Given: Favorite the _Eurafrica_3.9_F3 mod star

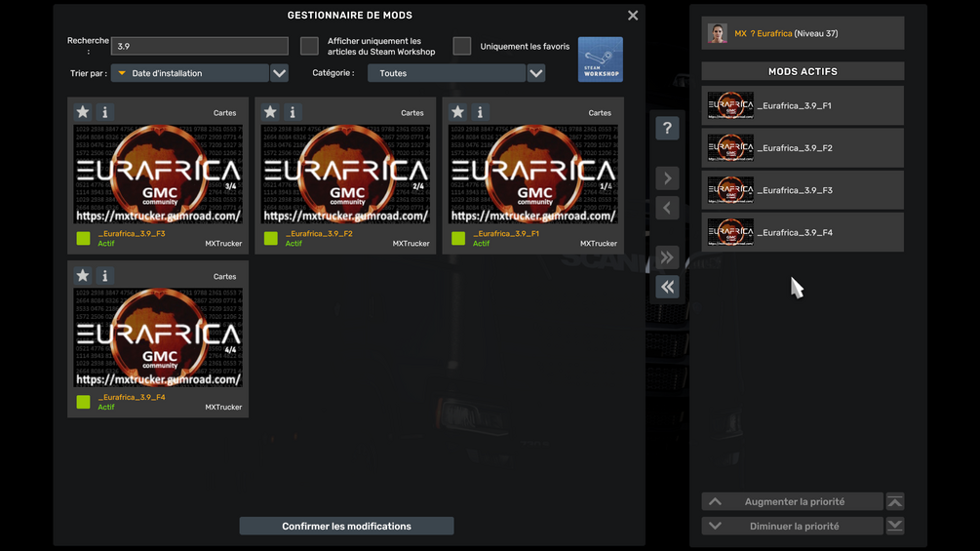Looking at the screenshot, I should coord(83,112).
